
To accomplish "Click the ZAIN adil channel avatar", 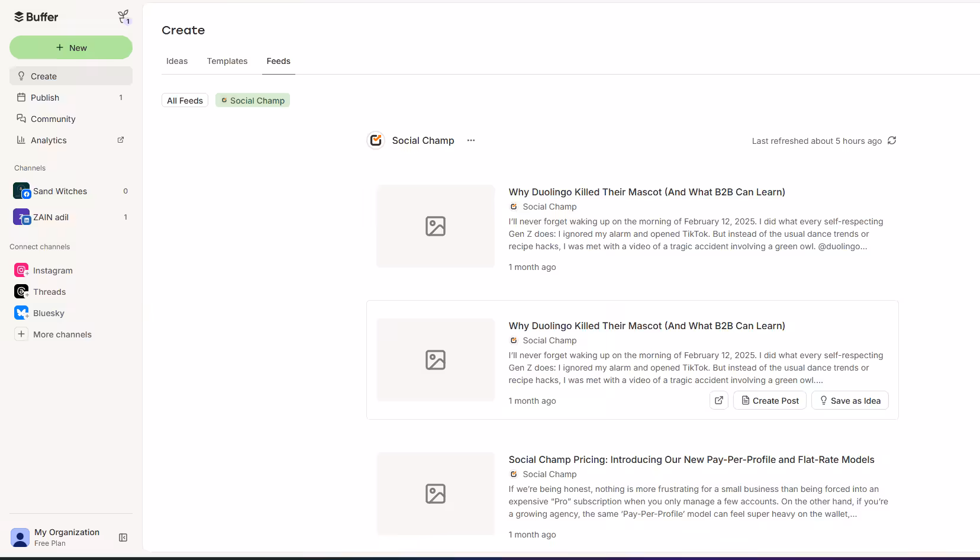I will (21, 217).
